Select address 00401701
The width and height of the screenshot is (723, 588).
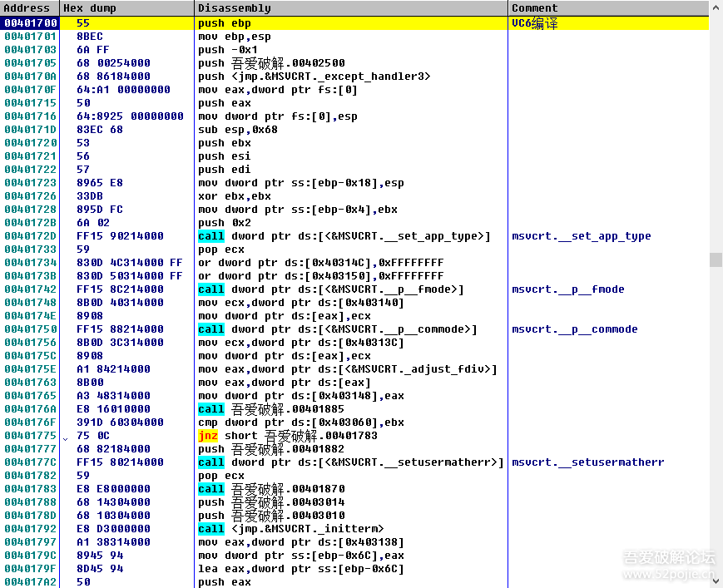pyautogui.click(x=31, y=37)
